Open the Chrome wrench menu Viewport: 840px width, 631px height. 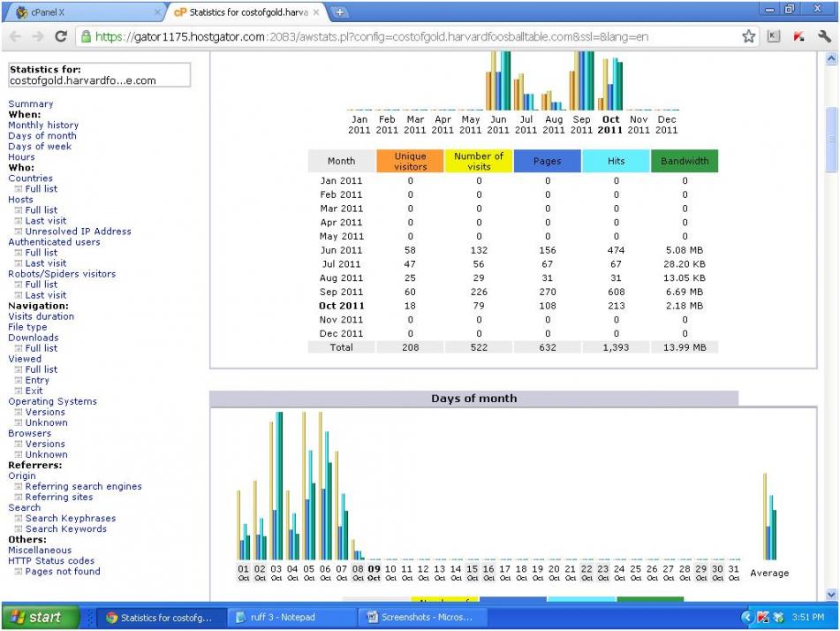(824, 37)
